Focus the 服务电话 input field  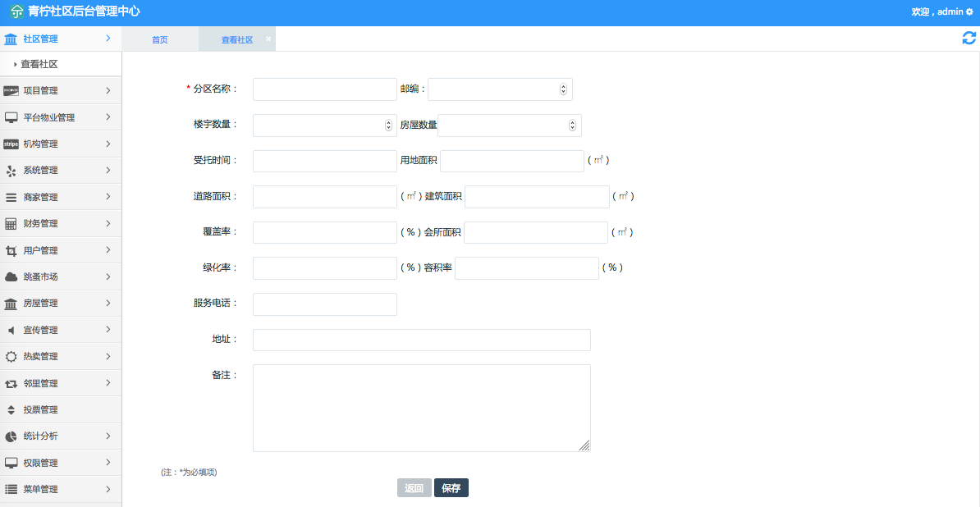pos(325,304)
